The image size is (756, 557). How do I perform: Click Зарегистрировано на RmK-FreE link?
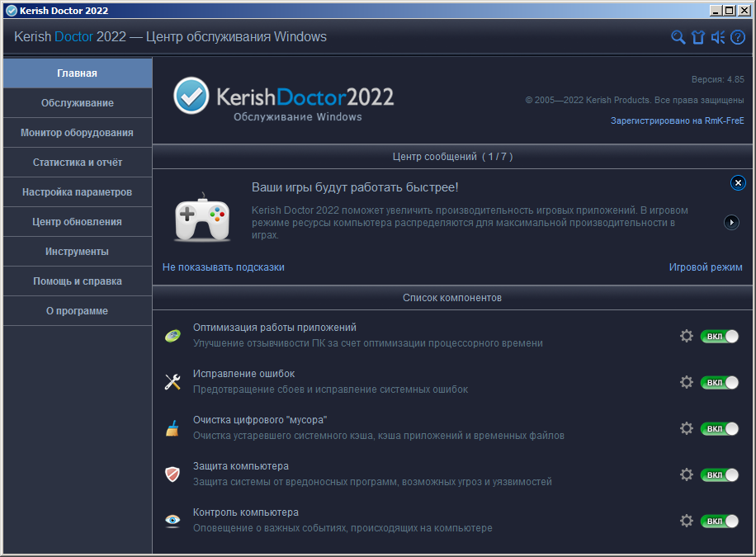[x=677, y=120]
